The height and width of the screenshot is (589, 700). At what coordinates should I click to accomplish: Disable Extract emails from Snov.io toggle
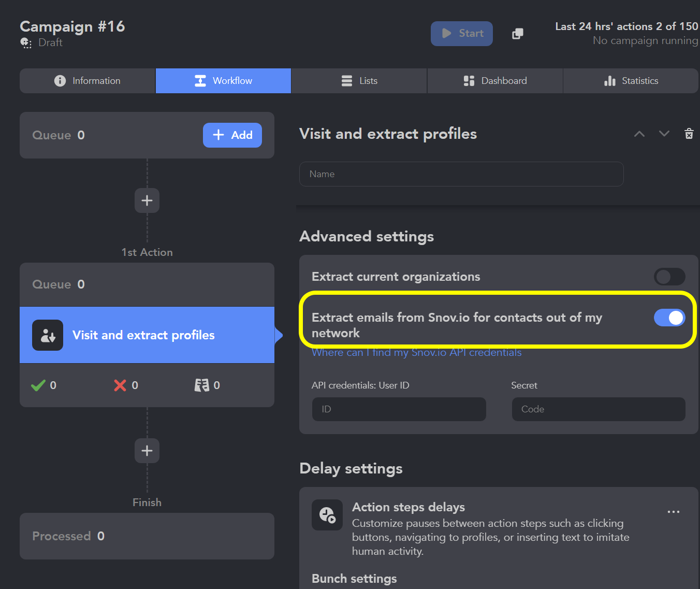coord(669,318)
